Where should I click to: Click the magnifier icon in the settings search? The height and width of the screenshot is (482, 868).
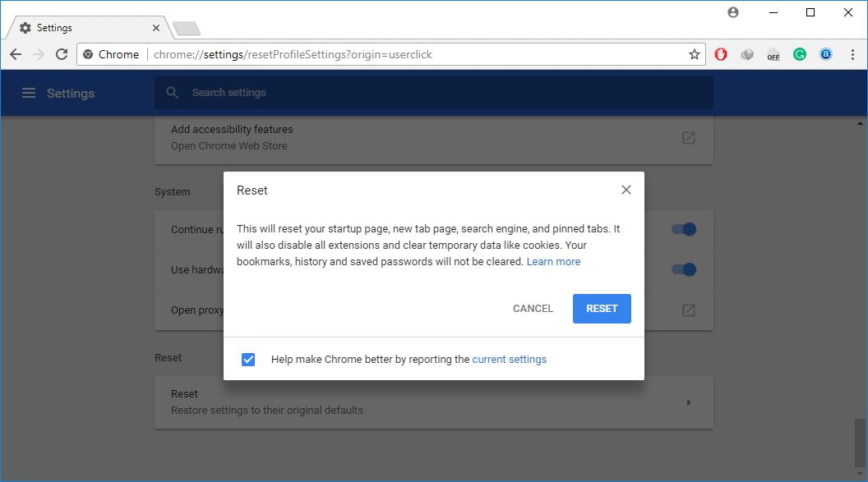click(x=172, y=92)
